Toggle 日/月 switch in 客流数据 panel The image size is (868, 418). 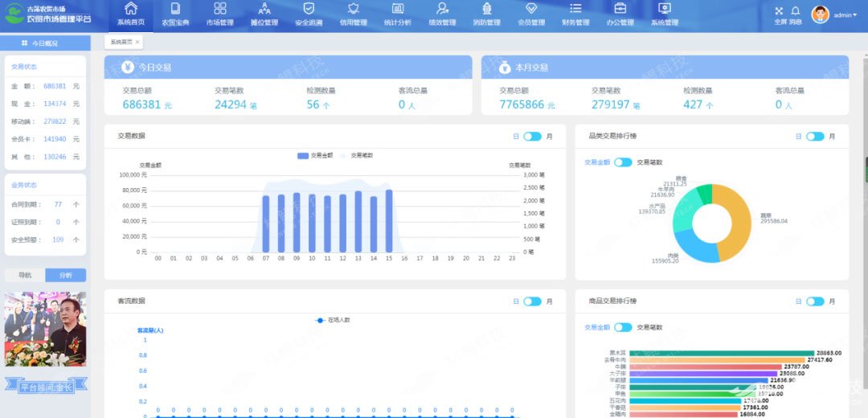[532, 301]
